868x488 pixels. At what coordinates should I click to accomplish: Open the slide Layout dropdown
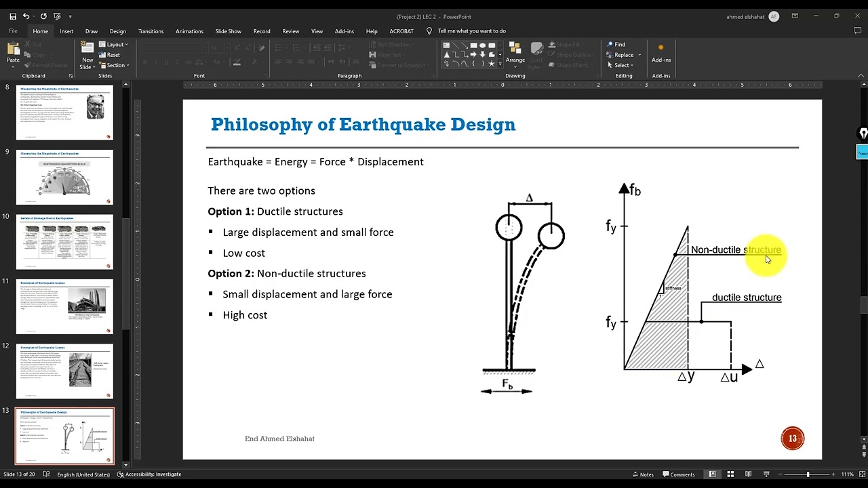click(x=113, y=45)
